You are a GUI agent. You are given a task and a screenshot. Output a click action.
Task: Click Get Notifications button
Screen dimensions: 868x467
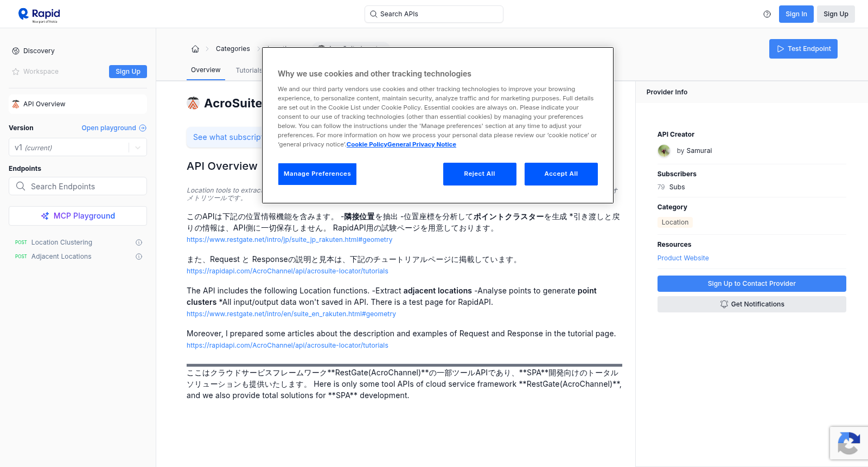(751, 304)
